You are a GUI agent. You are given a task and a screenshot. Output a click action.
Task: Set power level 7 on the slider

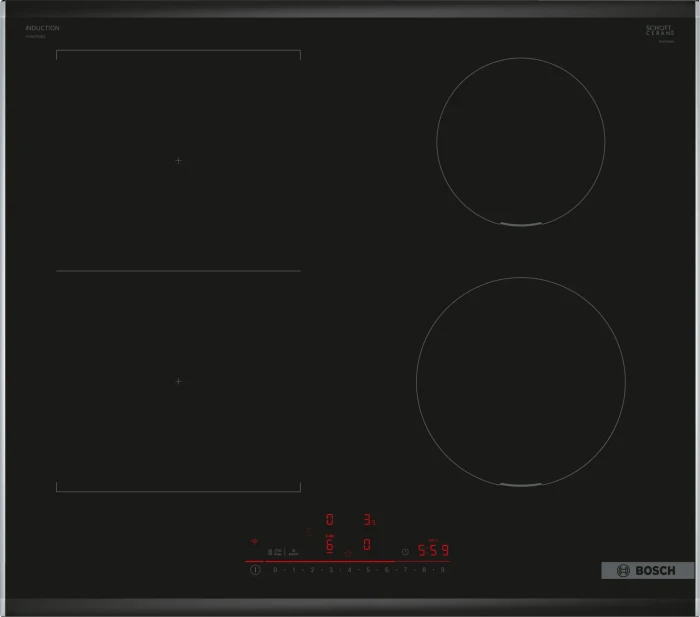point(405,570)
